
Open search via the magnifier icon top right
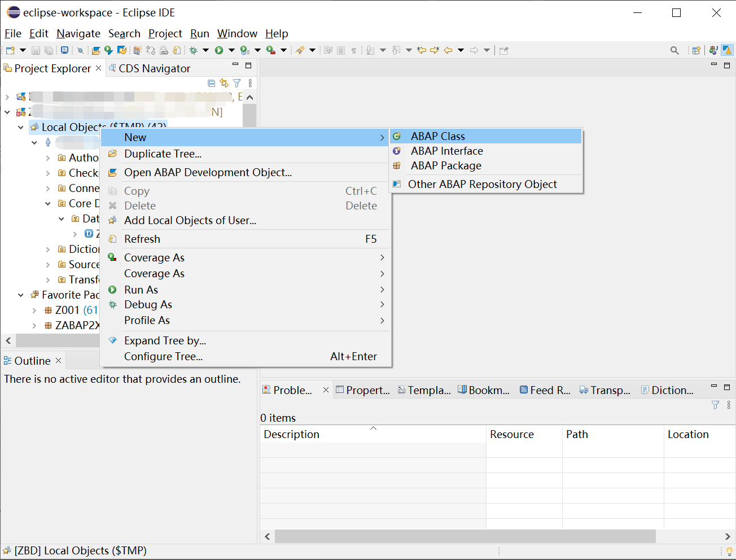pyautogui.click(x=675, y=50)
